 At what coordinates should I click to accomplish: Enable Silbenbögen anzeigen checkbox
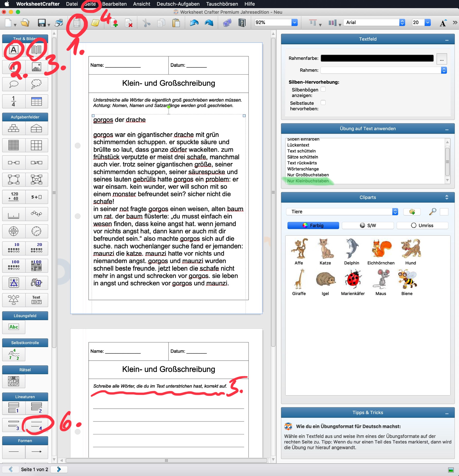[323, 89]
